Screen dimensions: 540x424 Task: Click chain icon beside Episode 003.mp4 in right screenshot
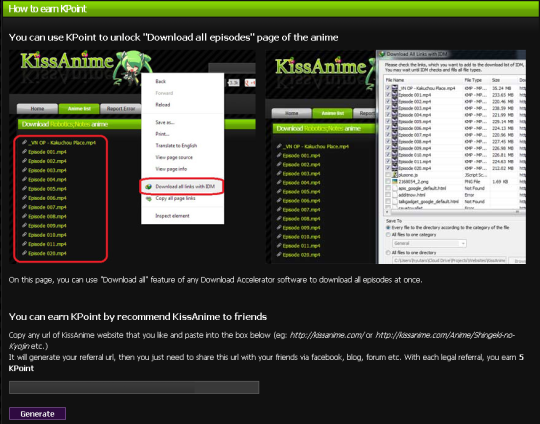tap(279, 173)
